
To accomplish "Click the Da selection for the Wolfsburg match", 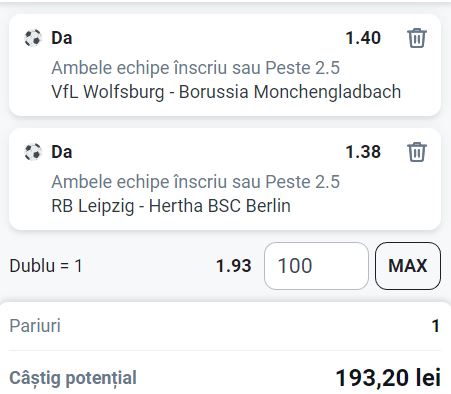I will pyautogui.click(x=62, y=38).
